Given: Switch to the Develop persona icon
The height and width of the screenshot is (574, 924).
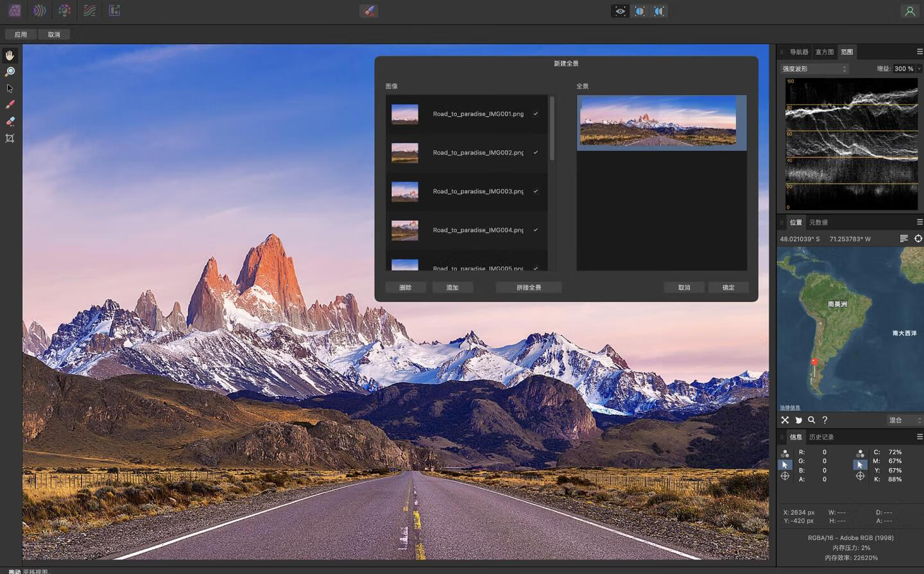Looking at the screenshot, I should click(65, 11).
